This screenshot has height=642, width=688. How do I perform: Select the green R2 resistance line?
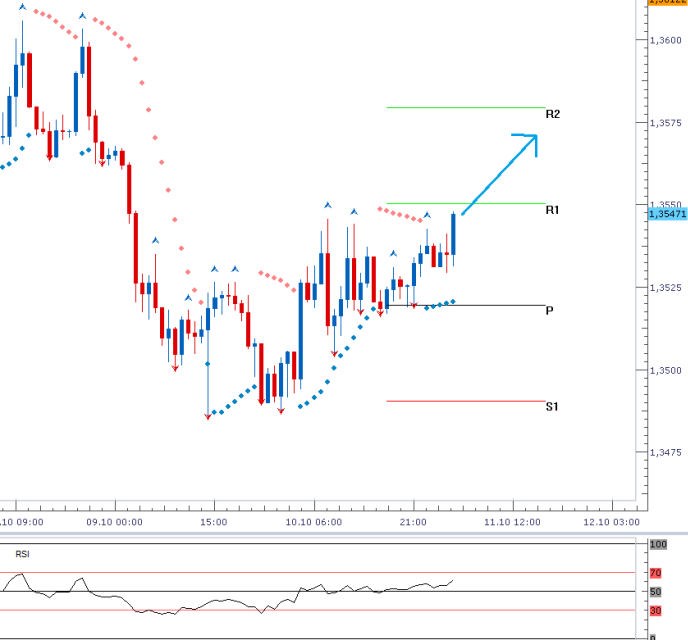click(466, 108)
